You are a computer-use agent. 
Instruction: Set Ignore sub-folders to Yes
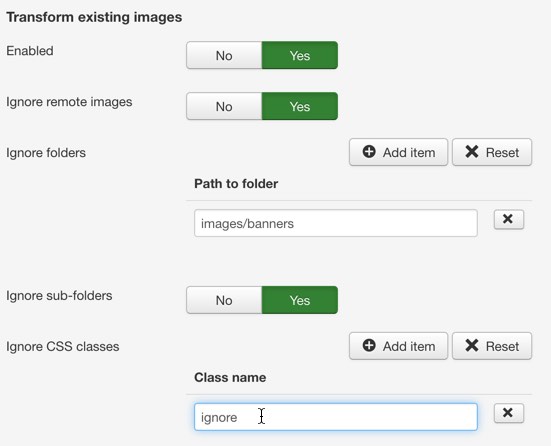(x=300, y=300)
